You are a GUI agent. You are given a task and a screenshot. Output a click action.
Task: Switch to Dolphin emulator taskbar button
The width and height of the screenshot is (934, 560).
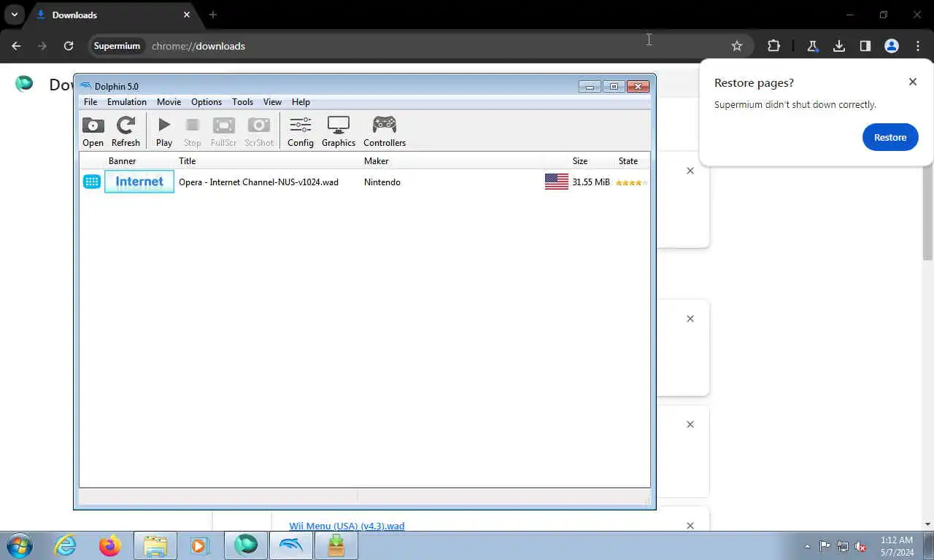point(291,545)
